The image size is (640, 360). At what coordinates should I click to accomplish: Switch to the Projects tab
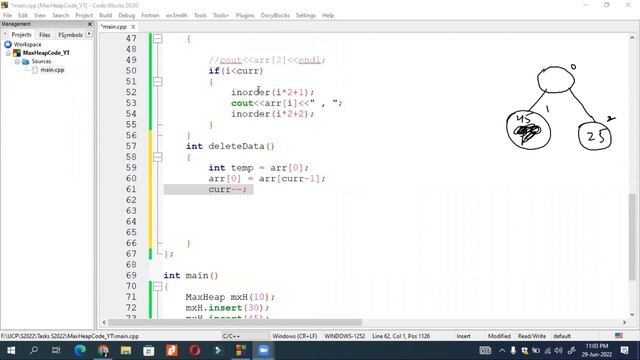point(21,35)
